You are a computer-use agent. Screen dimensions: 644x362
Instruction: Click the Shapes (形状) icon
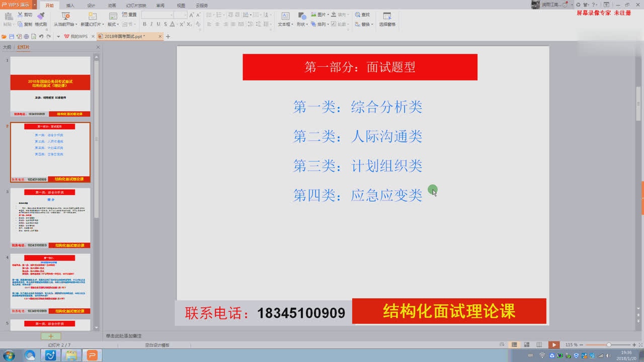tap(302, 17)
